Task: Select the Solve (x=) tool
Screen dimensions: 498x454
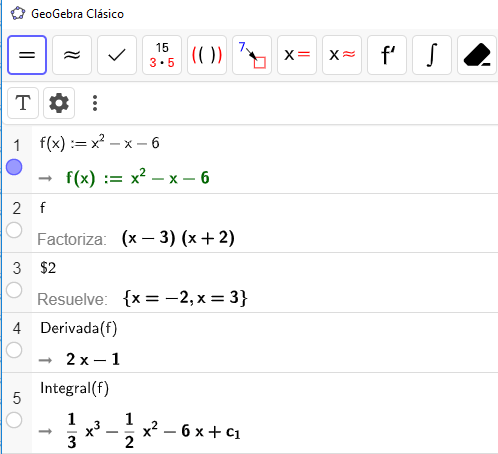Action: [297, 55]
